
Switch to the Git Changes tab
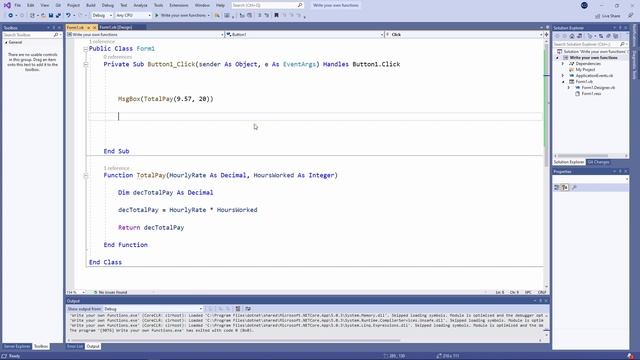coord(598,162)
